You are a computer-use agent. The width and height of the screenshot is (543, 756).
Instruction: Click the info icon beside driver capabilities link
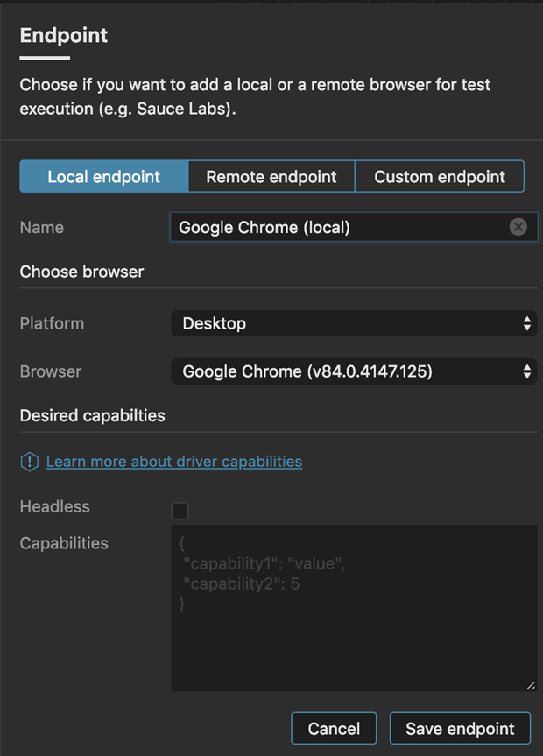[30, 462]
